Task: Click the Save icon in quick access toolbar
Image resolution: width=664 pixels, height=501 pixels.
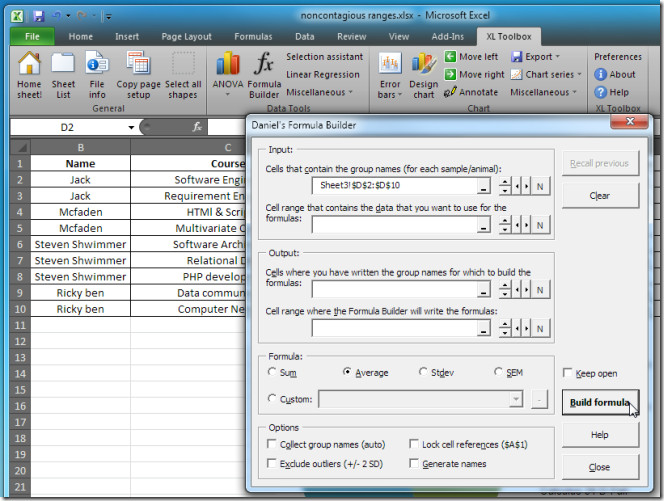Action: [39, 16]
